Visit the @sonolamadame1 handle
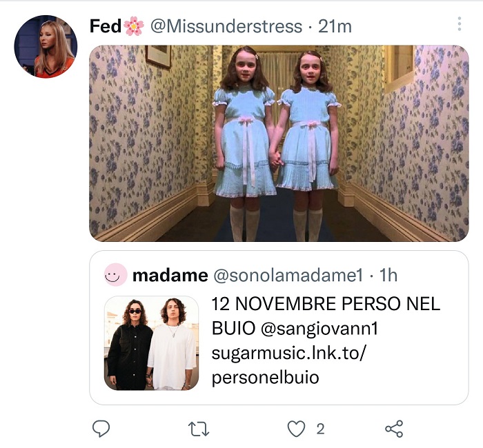483x448 pixels. (288, 275)
